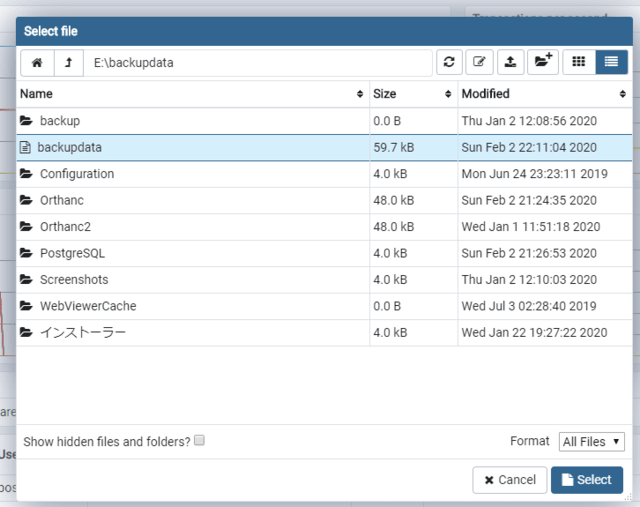Switch to grid view

(x=578, y=62)
